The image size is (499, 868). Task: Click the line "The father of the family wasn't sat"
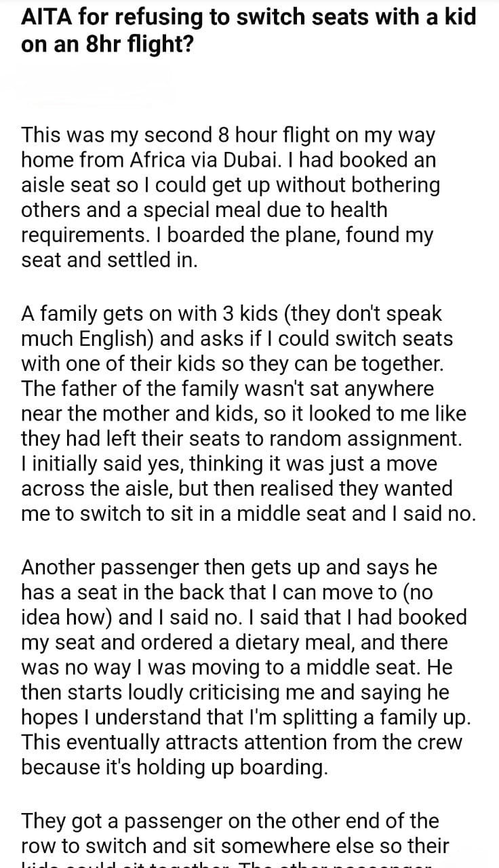tap(227, 388)
